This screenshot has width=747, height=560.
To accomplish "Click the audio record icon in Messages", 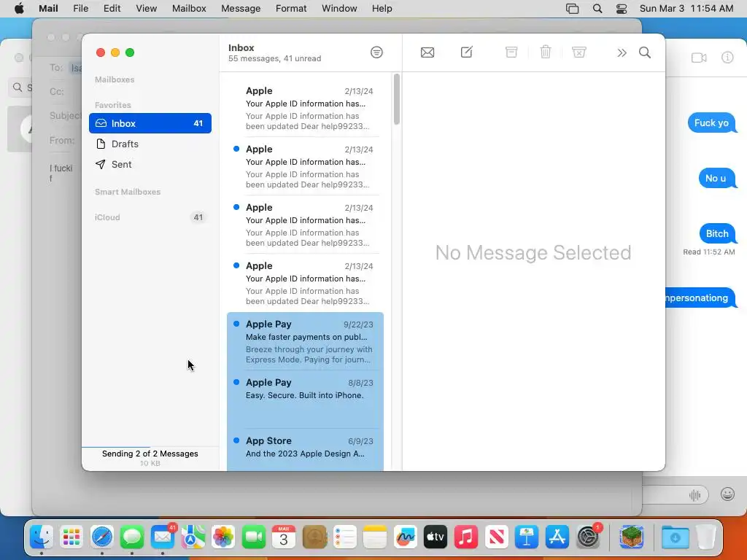I will 694,495.
